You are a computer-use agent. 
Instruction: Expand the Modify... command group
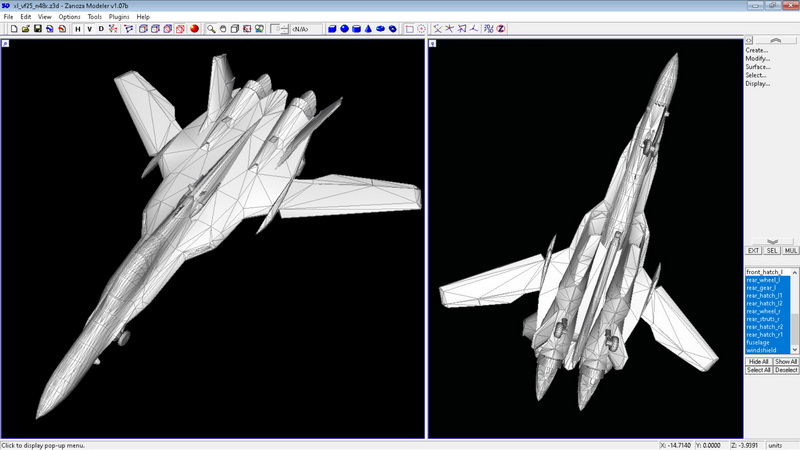tap(757, 58)
